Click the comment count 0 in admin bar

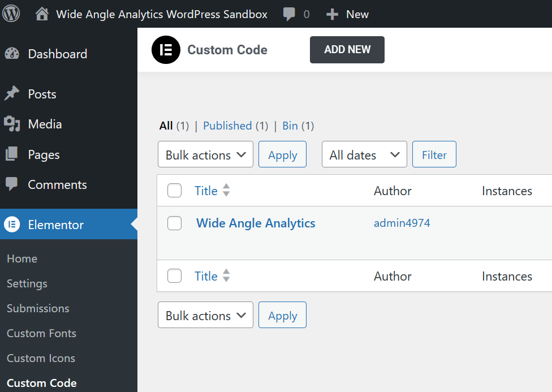point(307,14)
